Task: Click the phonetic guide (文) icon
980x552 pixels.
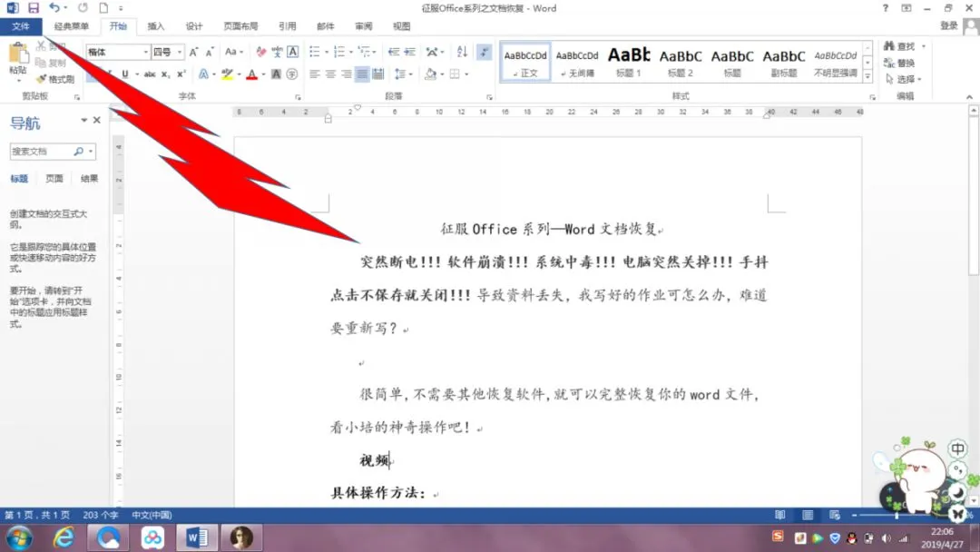Action: (x=277, y=52)
